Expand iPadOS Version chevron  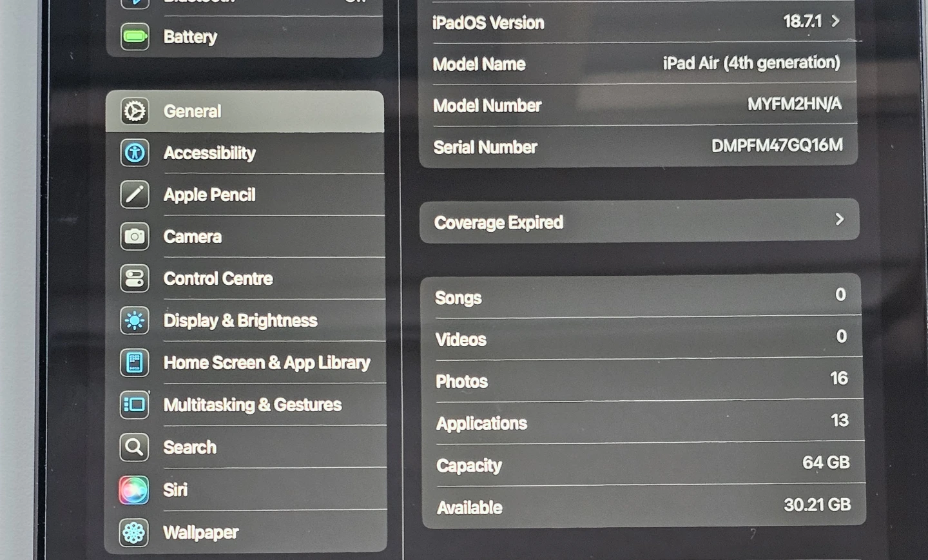pos(835,21)
